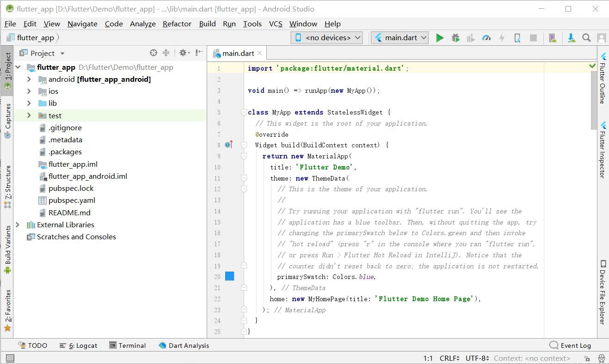Hide the Project panel with the hide icon

[199, 53]
